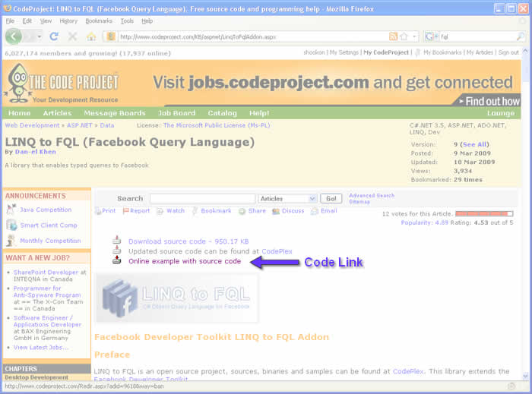Reload the current page
The image size is (532, 394).
click(54, 36)
